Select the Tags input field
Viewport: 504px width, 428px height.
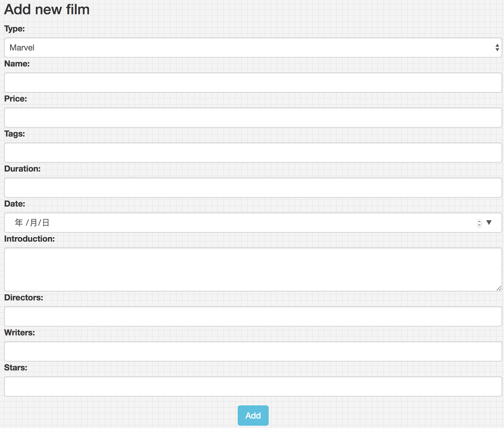point(253,153)
